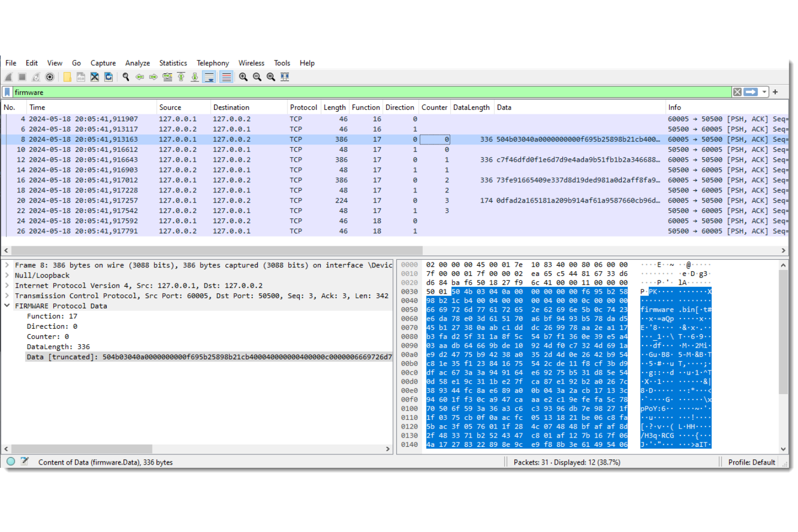Toggle auto scroll during live capture
Viewport: 798px width, 532px height.
pyautogui.click(x=209, y=77)
